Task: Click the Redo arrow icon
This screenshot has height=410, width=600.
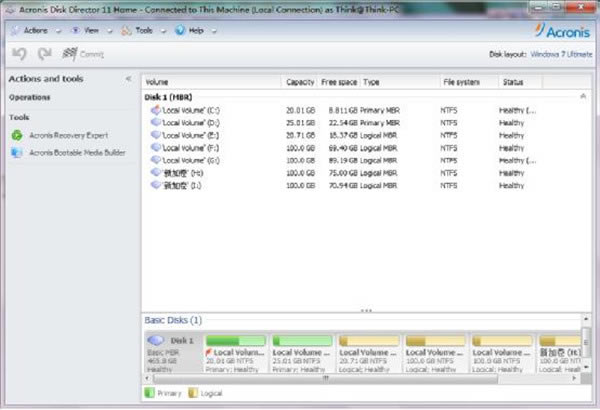Action: coord(45,53)
